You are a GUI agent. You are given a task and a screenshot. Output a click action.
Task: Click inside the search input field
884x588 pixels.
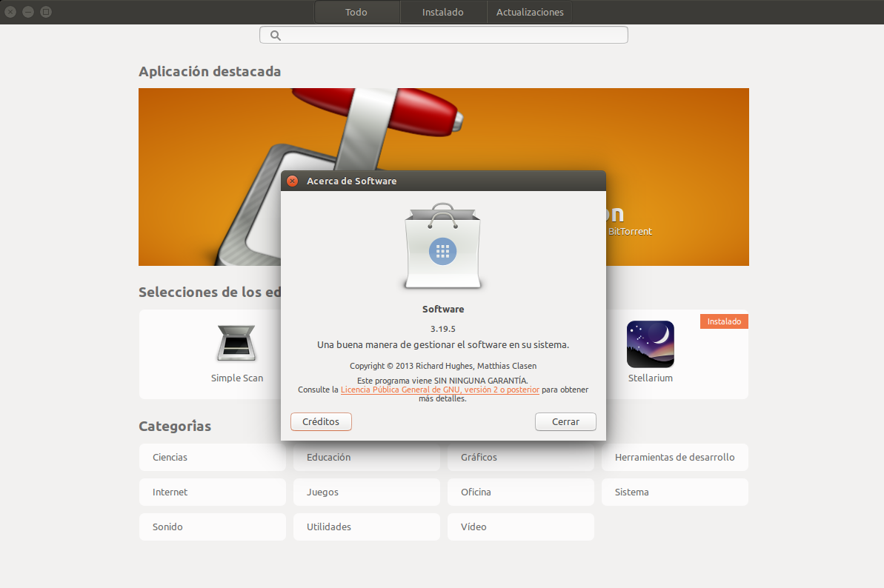pos(452,36)
